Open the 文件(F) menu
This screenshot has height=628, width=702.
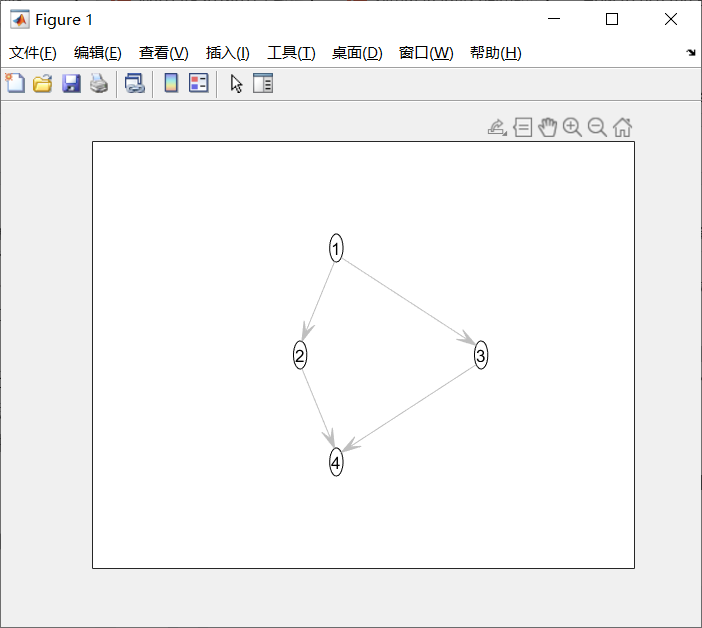tap(33, 53)
